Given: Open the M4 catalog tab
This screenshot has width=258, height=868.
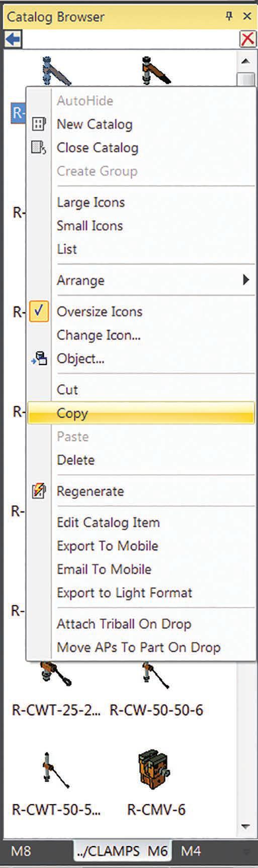Looking at the screenshot, I should pos(191,851).
